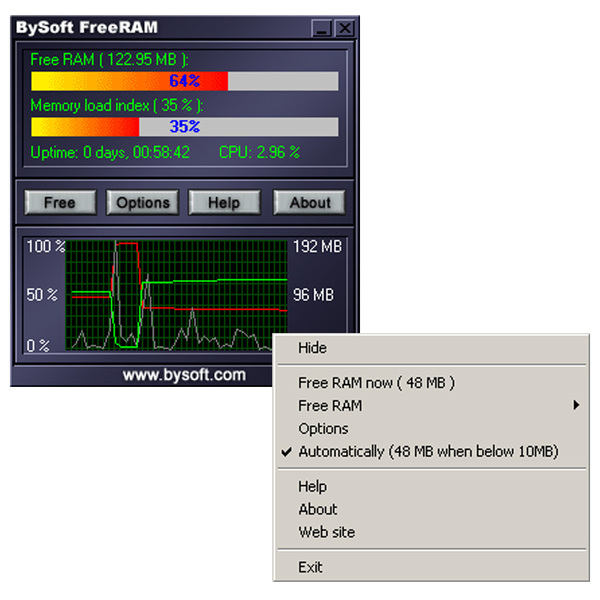Choose Free RAM now ( 48 MB )
The image size is (600, 600).
coord(431,383)
